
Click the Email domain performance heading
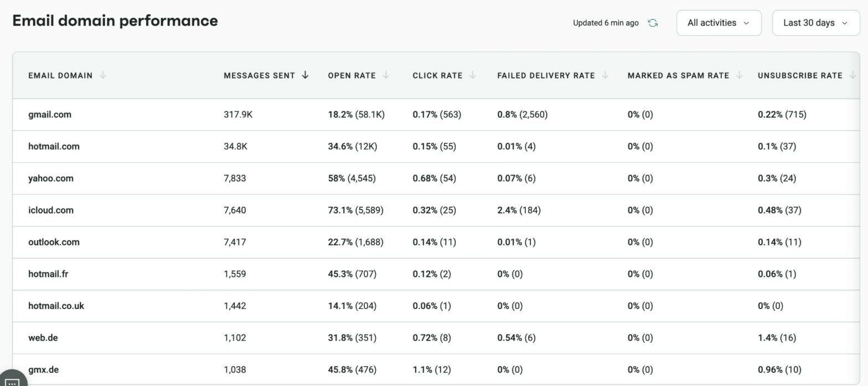(115, 20)
